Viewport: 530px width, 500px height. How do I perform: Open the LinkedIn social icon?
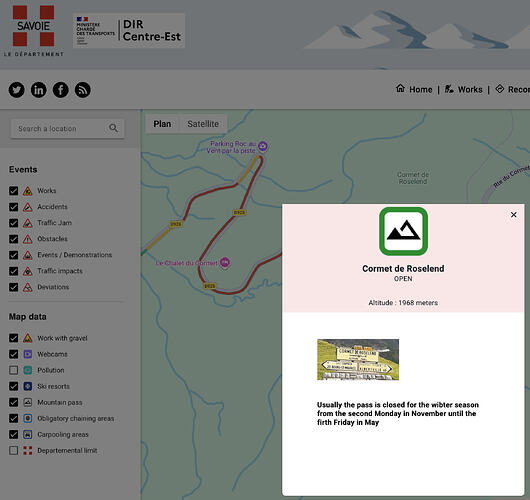[x=39, y=90]
